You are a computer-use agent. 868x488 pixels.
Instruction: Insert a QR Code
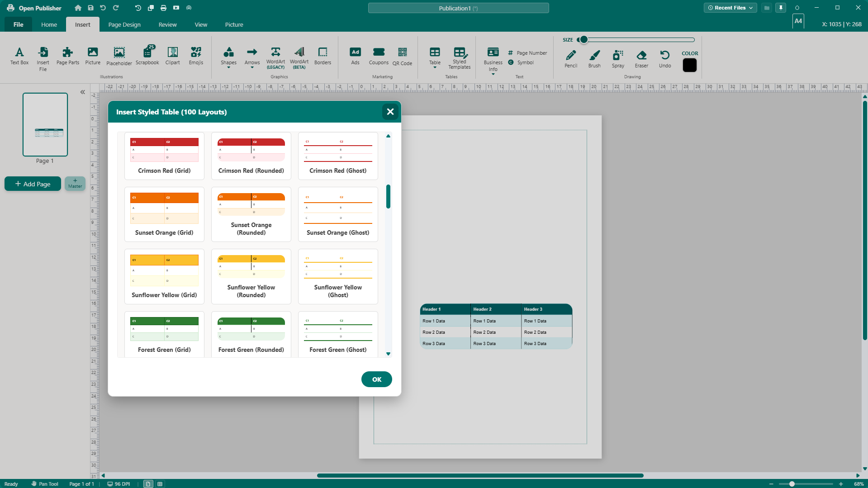pos(402,57)
